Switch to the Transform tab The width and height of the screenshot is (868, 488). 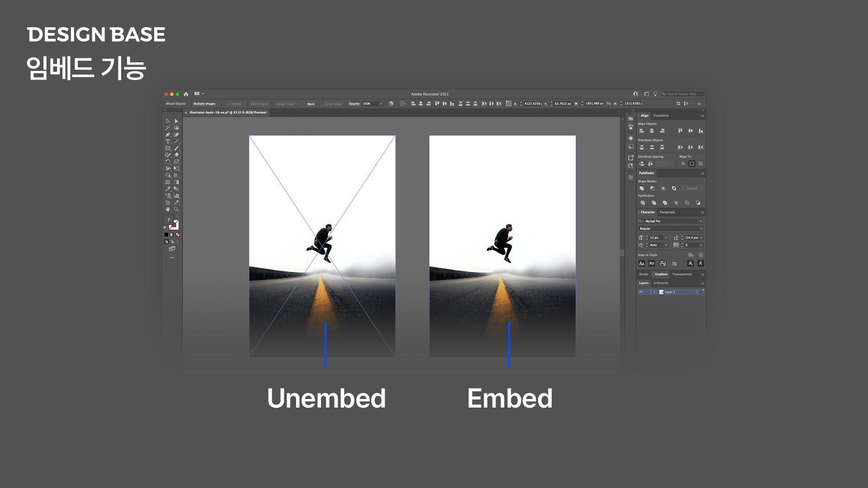(661, 116)
